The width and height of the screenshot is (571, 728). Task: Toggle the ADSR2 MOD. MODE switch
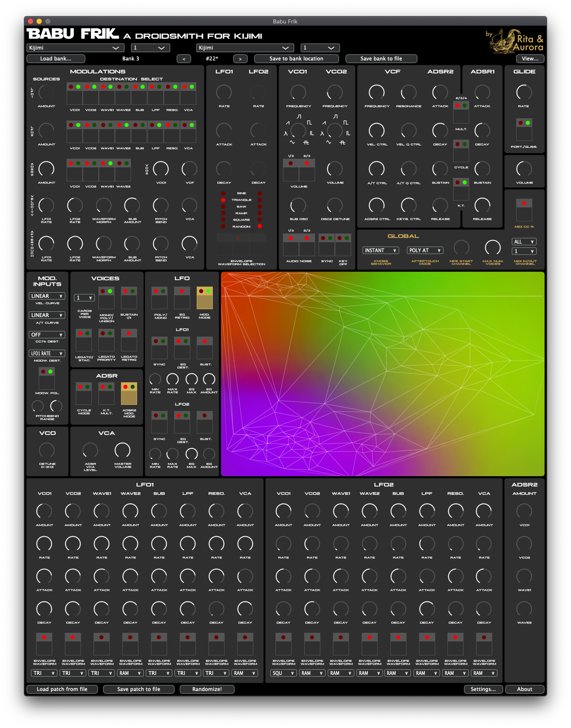point(129,394)
